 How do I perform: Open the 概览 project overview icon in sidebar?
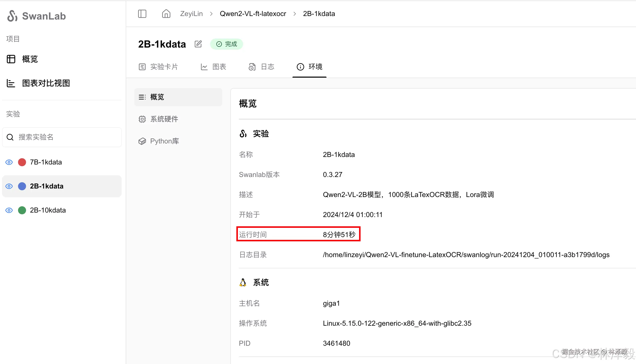pos(11,59)
